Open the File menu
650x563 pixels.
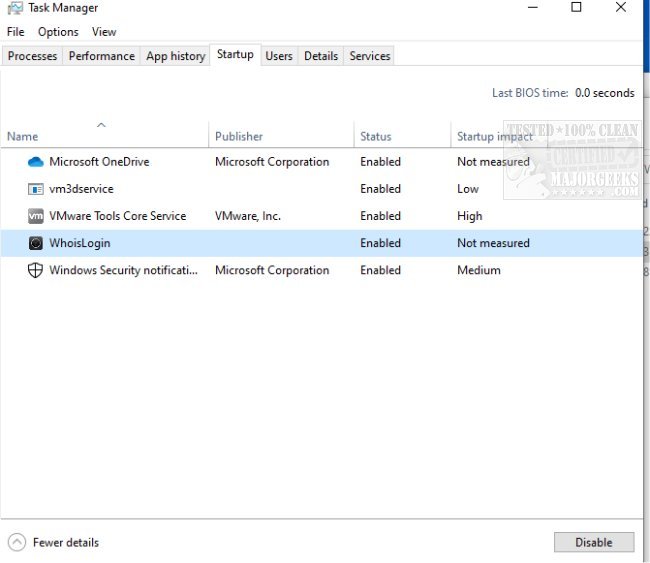(16, 32)
